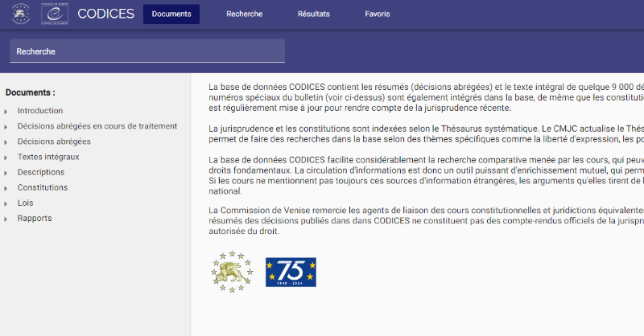Expand the Constitutions tree arrow
644x336 pixels.
[x=6, y=188]
